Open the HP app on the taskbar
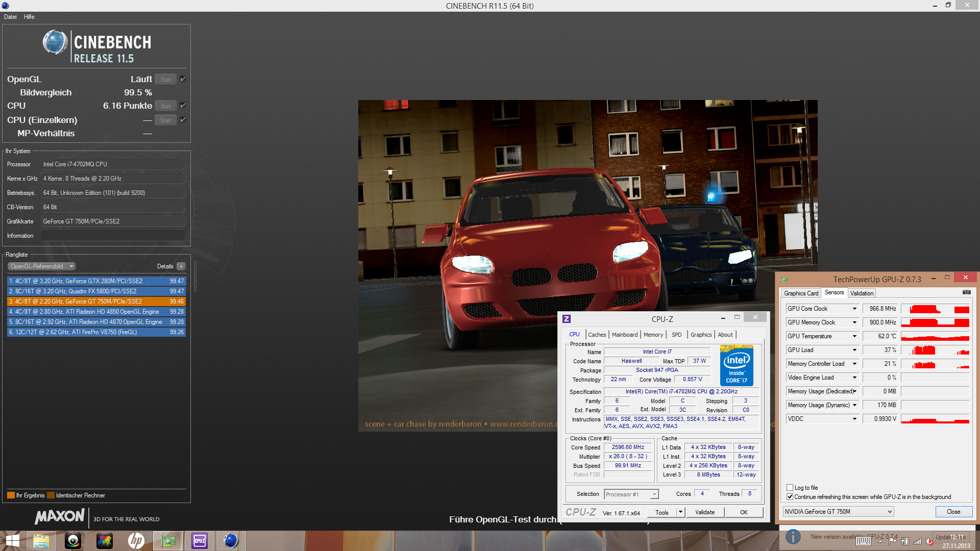This screenshot has width=980, height=551. click(136, 541)
